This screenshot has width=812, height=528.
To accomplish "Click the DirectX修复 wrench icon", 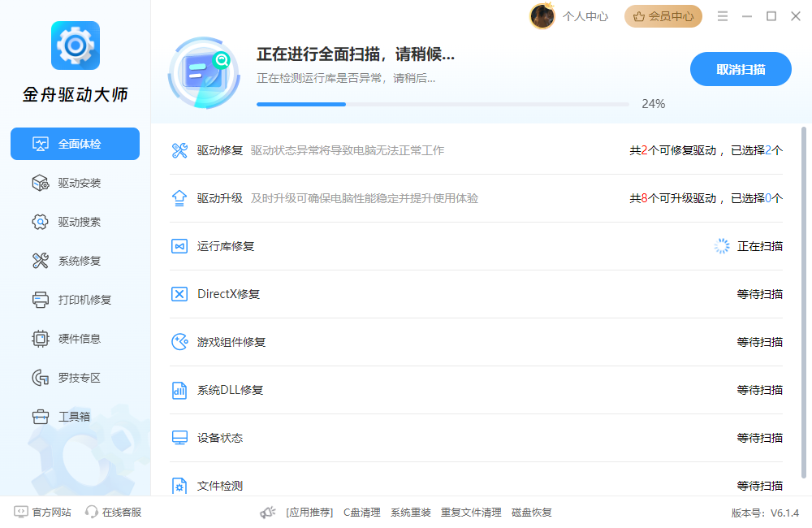I will [x=179, y=294].
